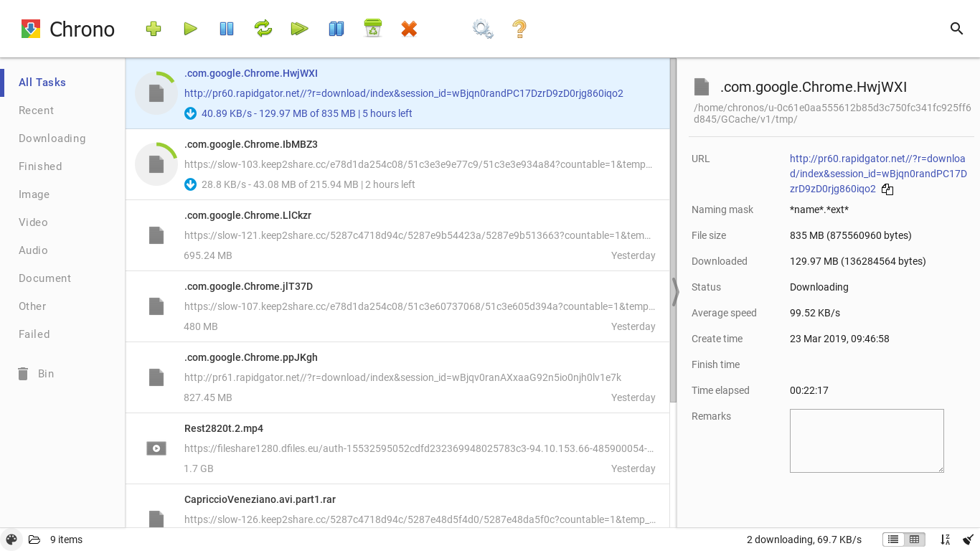This screenshot has height=551, width=980.
Task: Click the green plus New Task icon
Action: click(x=154, y=29)
